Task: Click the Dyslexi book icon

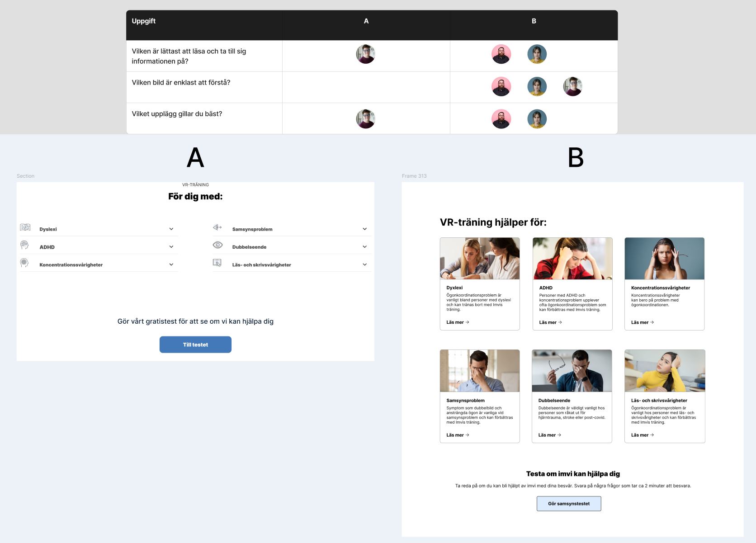Action: 25,227
